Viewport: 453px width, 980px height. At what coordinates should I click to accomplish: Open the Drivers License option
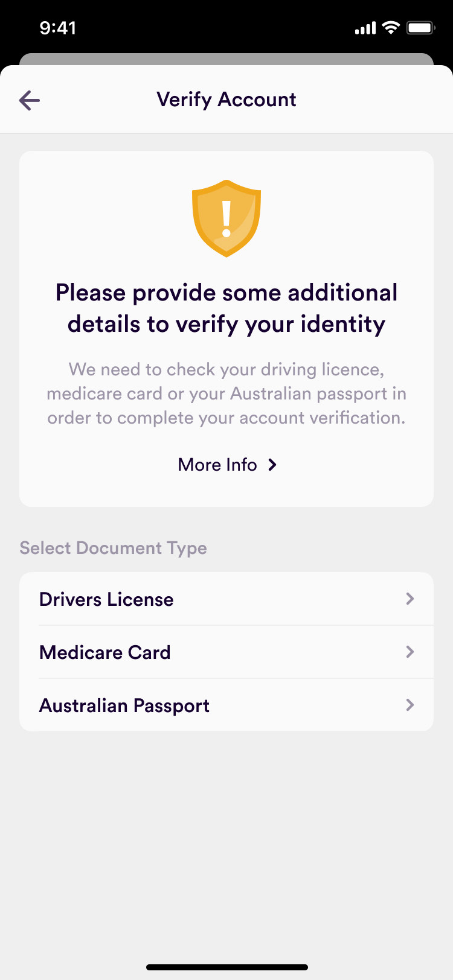pyautogui.click(x=106, y=599)
